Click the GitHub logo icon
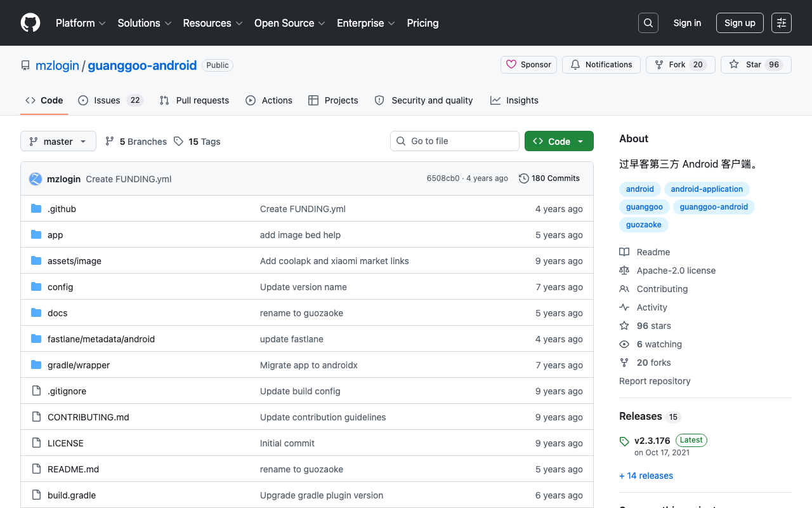This screenshot has height=508, width=812. coord(30,23)
